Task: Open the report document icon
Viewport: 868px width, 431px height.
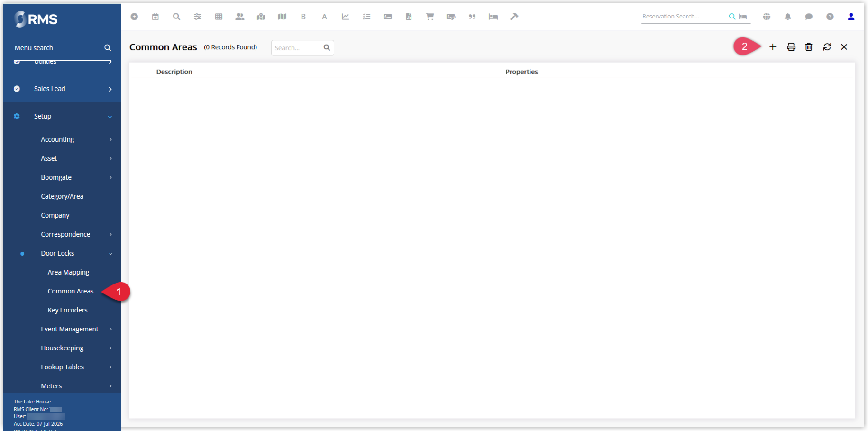Action: click(409, 17)
